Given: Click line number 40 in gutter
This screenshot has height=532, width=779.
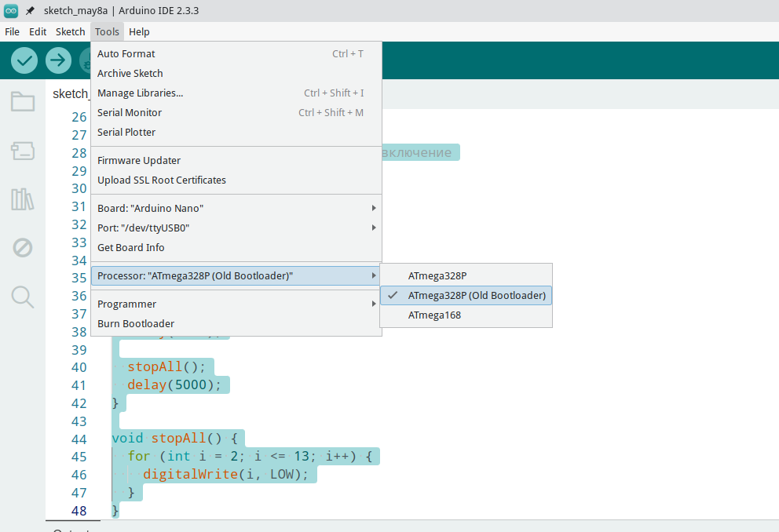Looking at the screenshot, I should 79,367.
